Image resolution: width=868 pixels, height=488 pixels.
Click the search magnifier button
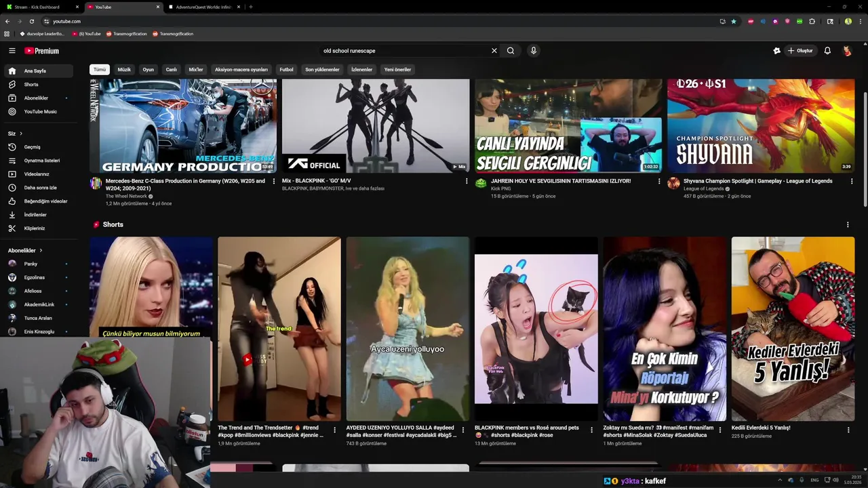[511, 51]
